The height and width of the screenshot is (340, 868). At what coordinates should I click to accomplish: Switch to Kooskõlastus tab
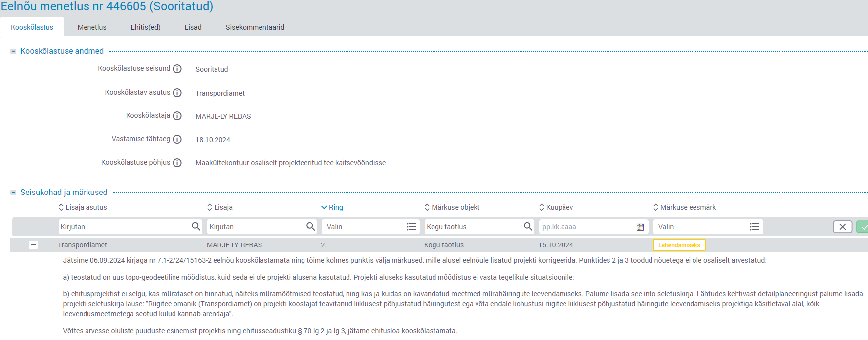32,27
